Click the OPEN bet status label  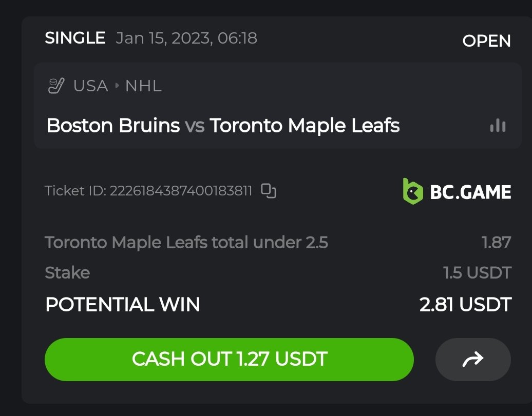486,41
